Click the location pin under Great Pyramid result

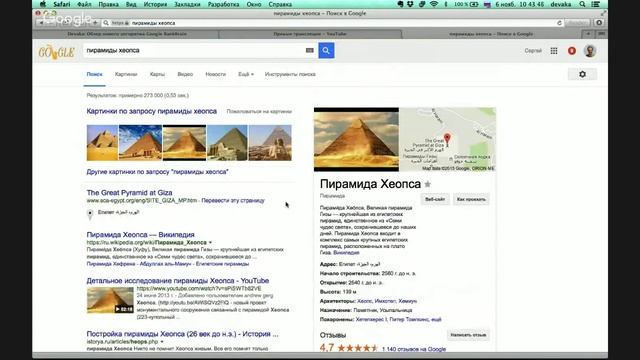coord(90,214)
